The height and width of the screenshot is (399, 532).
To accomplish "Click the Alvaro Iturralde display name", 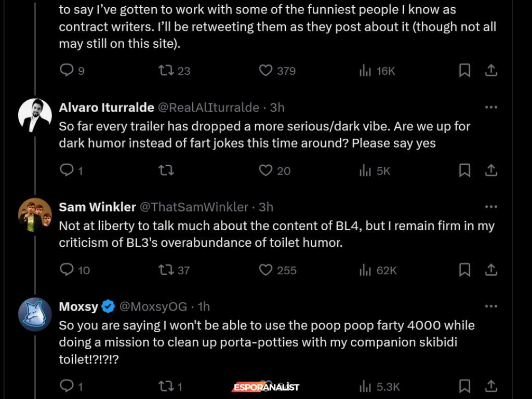I will click(107, 107).
